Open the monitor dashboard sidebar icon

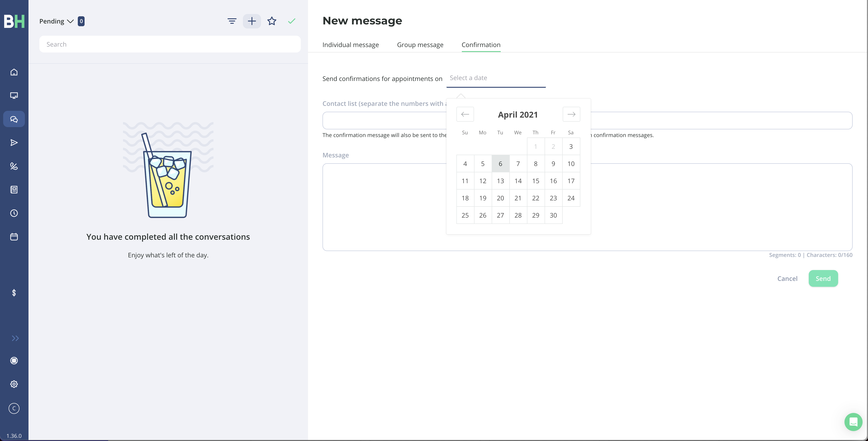coord(14,96)
